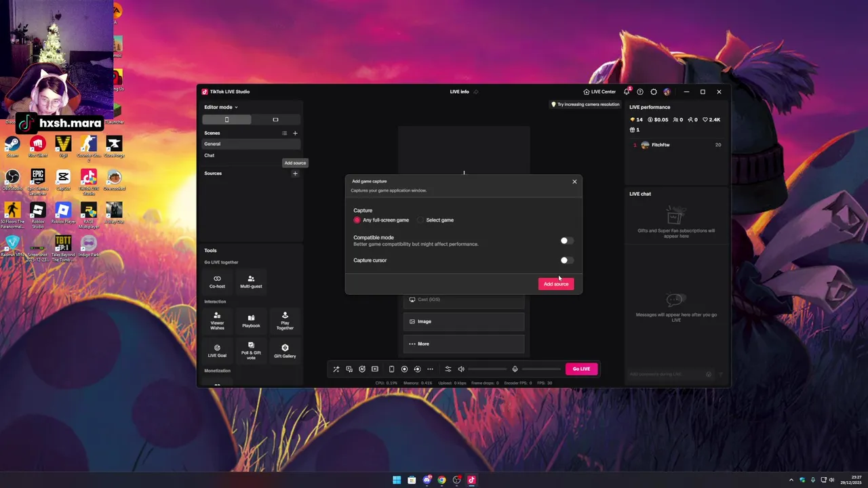This screenshot has height=488, width=868.
Task: Select the Cast (iOS) source option
Action: pyautogui.click(x=464, y=300)
